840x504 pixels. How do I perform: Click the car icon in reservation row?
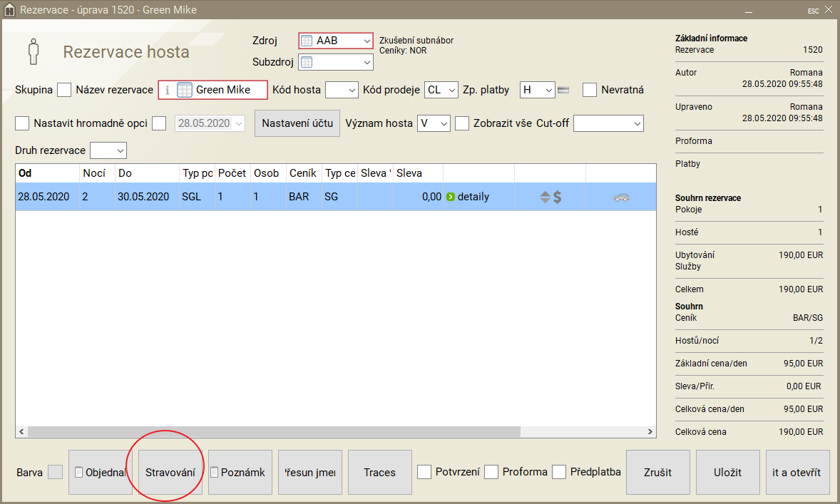click(621, 197)
